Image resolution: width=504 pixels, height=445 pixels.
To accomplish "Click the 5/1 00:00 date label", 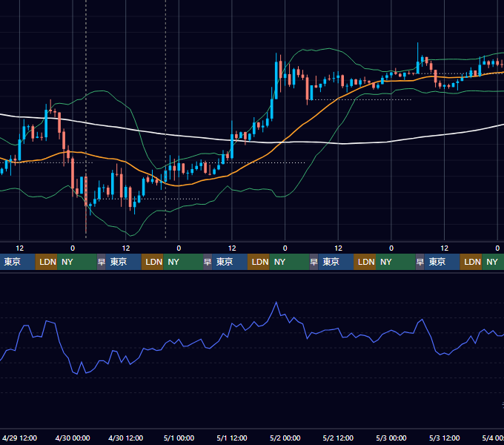I will (x=179, y=438).
